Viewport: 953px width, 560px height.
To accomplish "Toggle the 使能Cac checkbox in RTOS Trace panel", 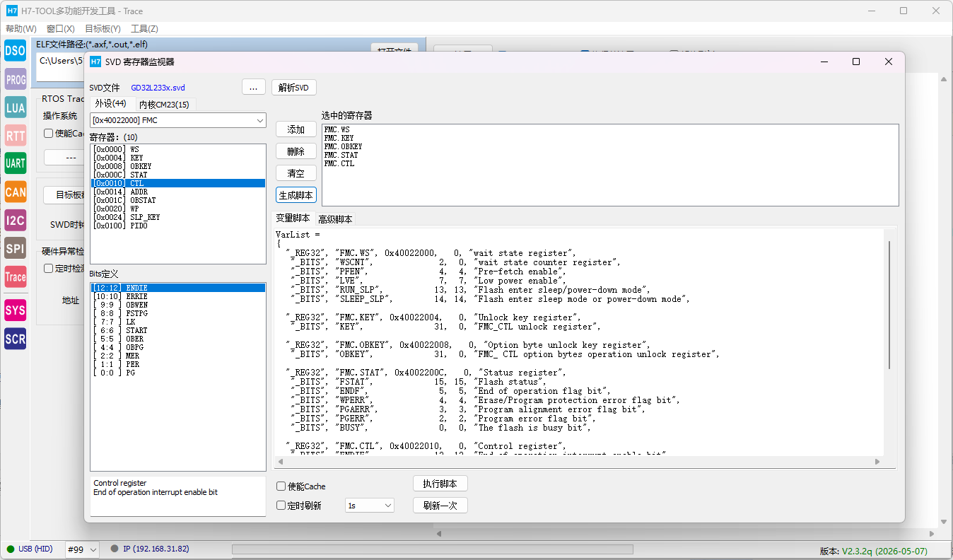I will (49, 133).
